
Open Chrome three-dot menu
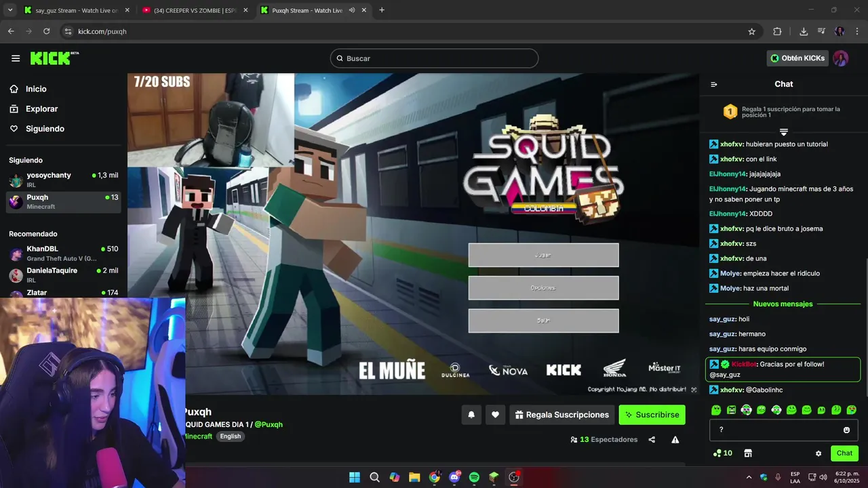coord(857,31)
